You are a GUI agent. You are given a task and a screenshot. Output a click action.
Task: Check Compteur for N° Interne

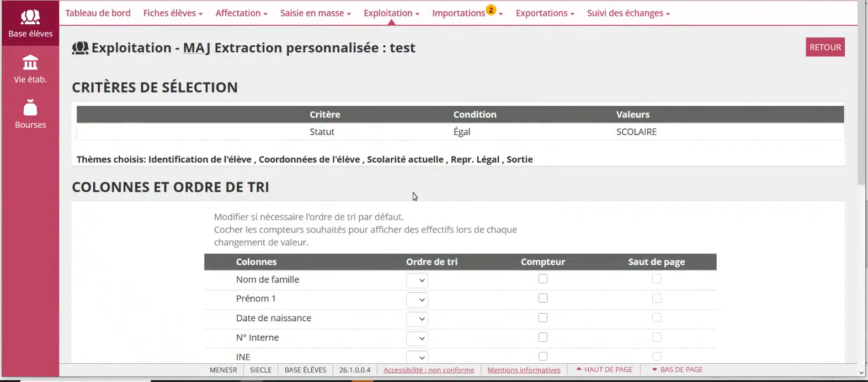543,337
